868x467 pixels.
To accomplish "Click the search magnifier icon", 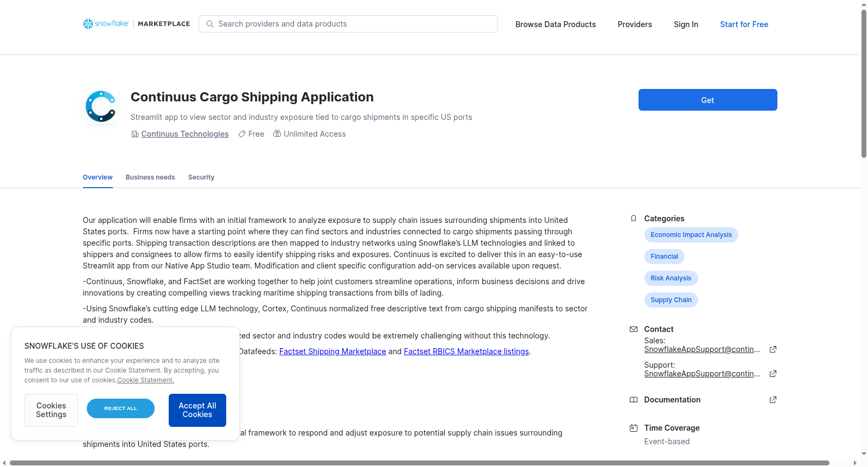I will point(210,24).
